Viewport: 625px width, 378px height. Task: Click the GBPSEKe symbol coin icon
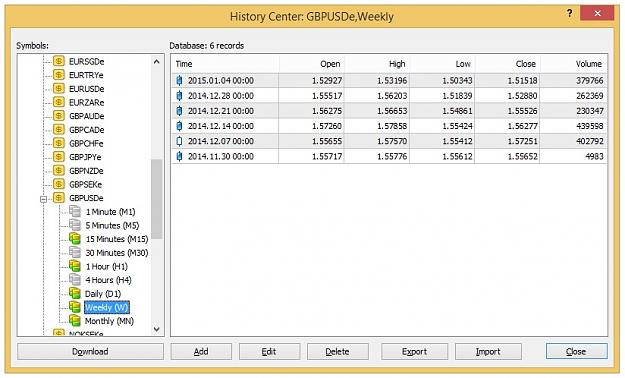tap(59, 184)
